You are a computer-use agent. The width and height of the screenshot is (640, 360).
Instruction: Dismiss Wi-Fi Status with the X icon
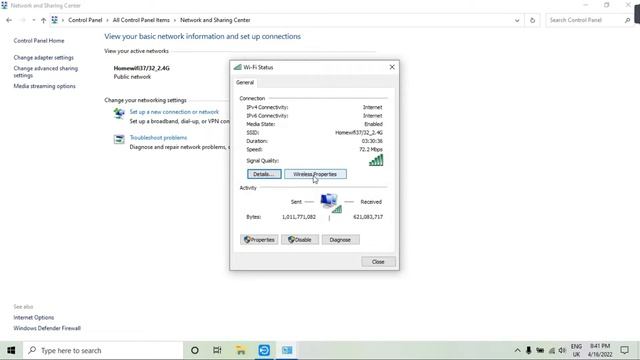click(x=392, y=67)
